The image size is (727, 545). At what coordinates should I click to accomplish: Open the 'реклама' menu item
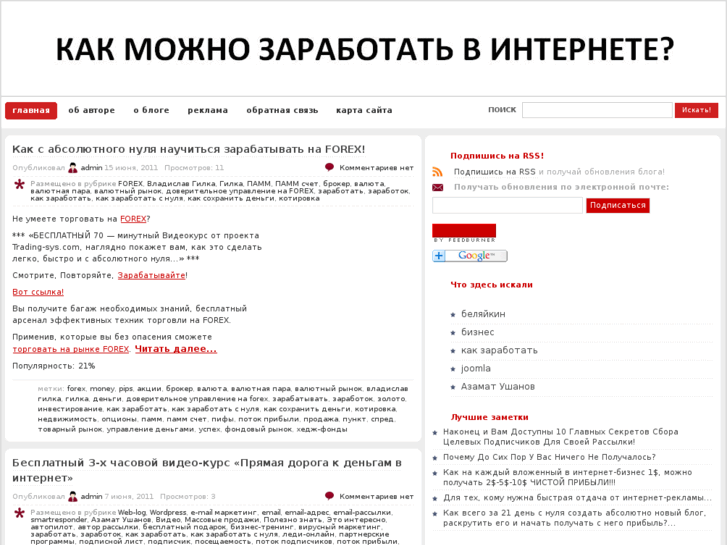coord(208,110)
